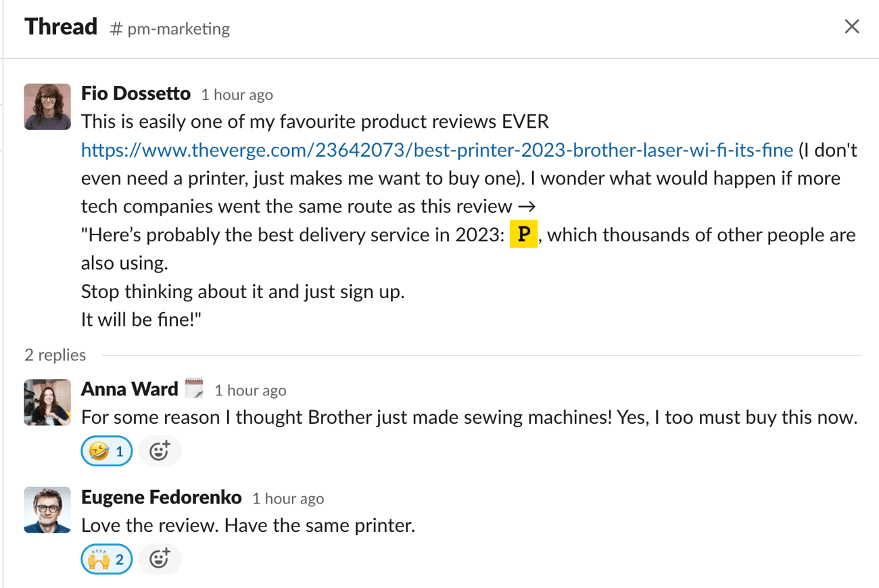Click Anna Ward's notepad status icon
Screen dimensions: 879x588
tap(194, 388)
